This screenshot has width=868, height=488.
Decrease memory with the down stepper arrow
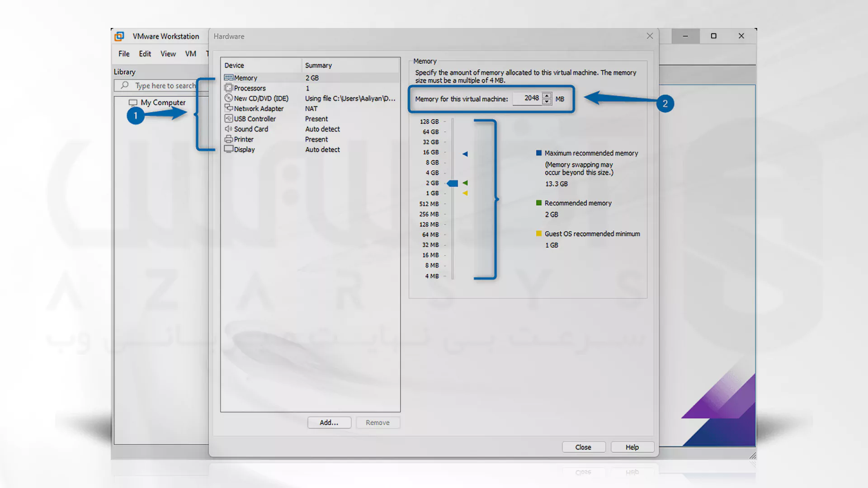tap(547, 102)
